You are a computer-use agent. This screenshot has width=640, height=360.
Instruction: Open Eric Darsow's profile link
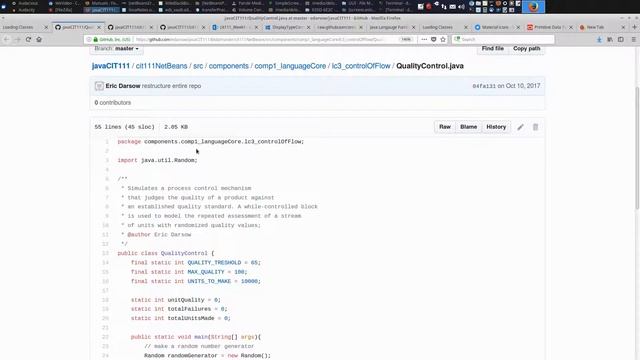[x=123, y=86]
